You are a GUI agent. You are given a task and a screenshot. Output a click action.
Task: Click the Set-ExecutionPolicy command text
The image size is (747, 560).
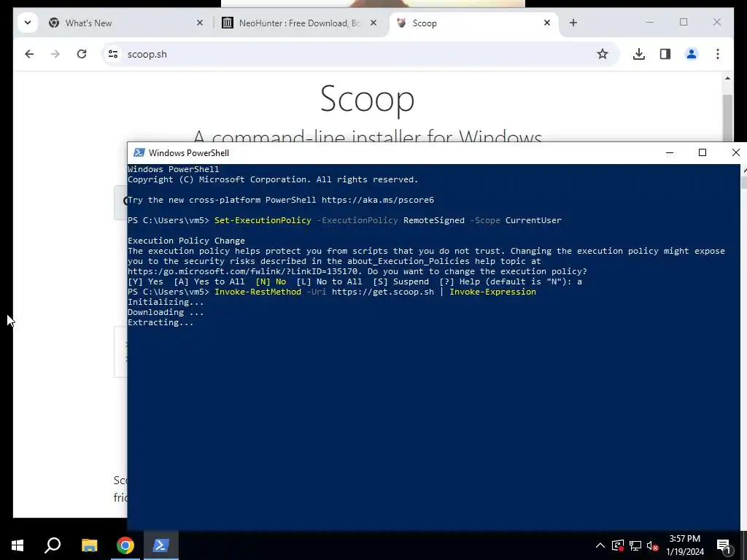coord(263,220)
